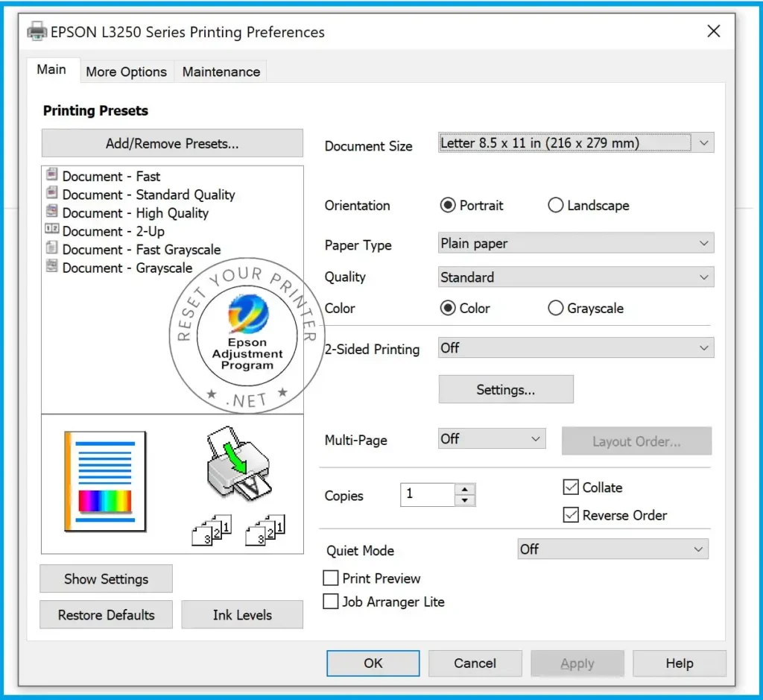763x700 pixels.
Task: Select the "Document - High Quality" preset text
Action: [136, 212]
